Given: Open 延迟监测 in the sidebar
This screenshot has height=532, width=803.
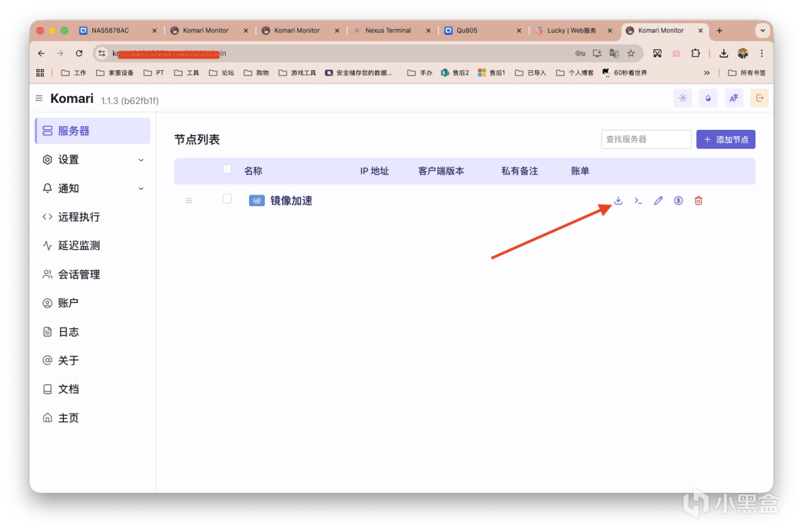Looking at the screenshot, I should pos(93,246).
